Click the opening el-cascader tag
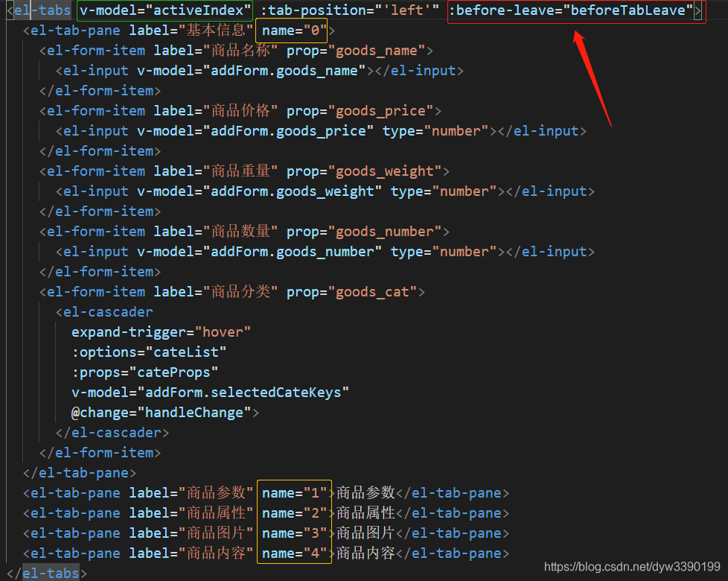Image resolution: width=728 pixels, height=581 pixels. click(104, 312)
